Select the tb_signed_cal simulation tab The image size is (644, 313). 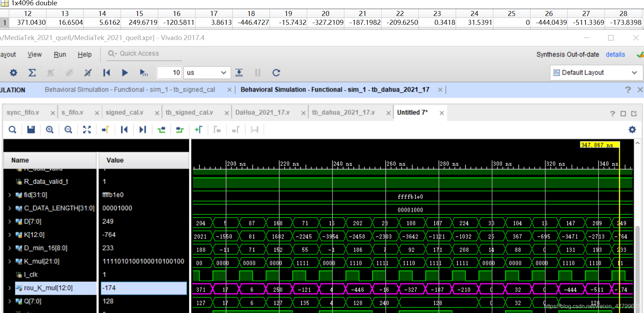point(130,90)
